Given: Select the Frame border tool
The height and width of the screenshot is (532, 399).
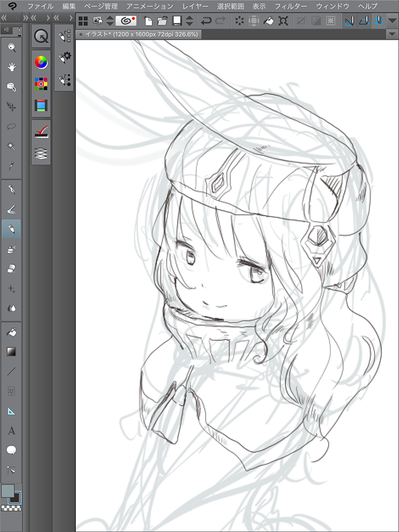Looking at the screenshot, I should pyautogui.click(x=11, y=391).
